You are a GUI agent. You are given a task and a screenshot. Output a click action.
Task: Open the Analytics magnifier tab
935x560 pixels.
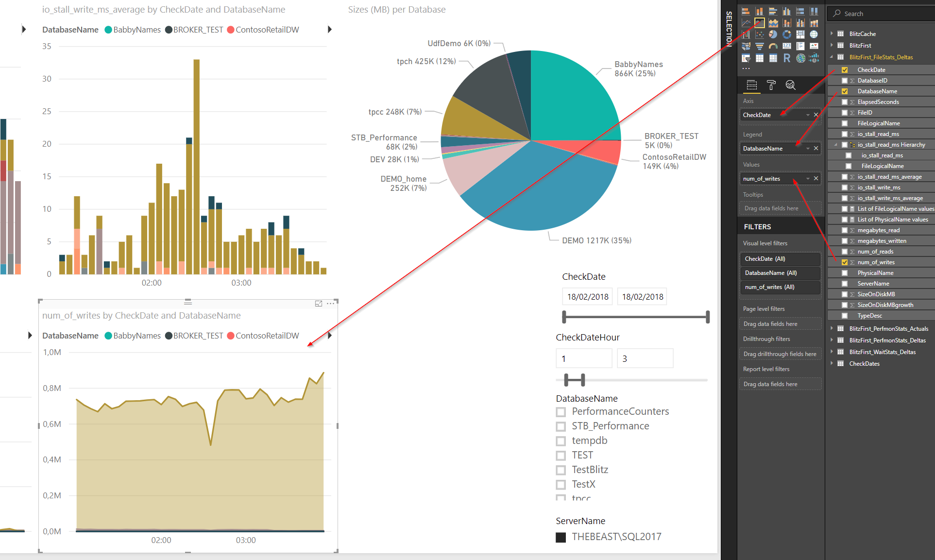(x=790, y=85)
